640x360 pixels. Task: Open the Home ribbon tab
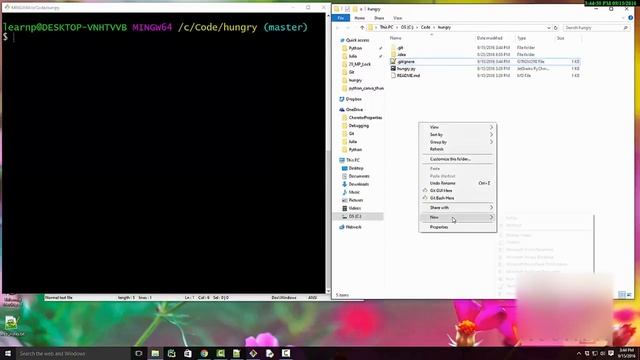[360, 18]
